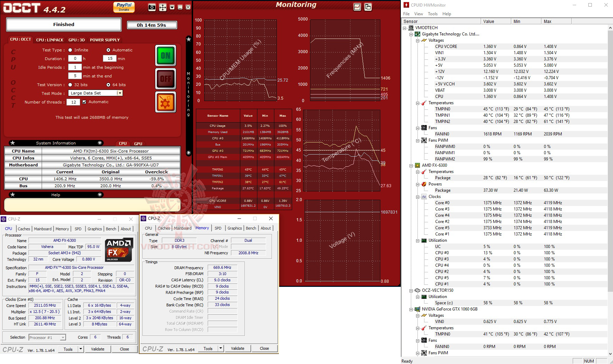Click Tools button in CPU-Z CPU window
613x364 pixels.
68,349
